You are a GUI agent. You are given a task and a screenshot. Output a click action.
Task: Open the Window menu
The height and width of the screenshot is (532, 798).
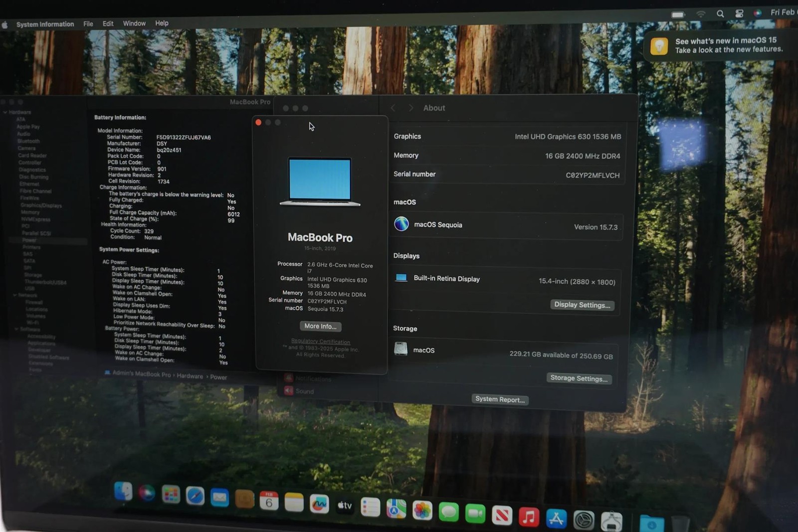(x=134, y=23)
